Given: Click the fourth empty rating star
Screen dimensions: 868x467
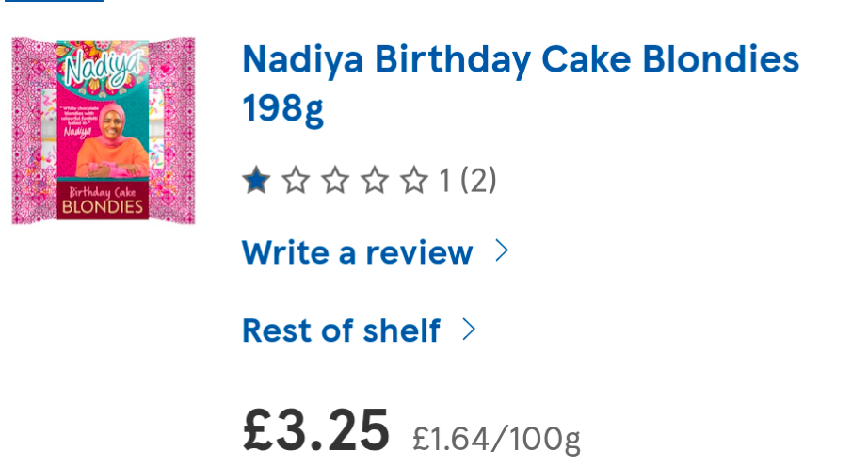Looking at the screenshot, I should click(x=375, y=180).
